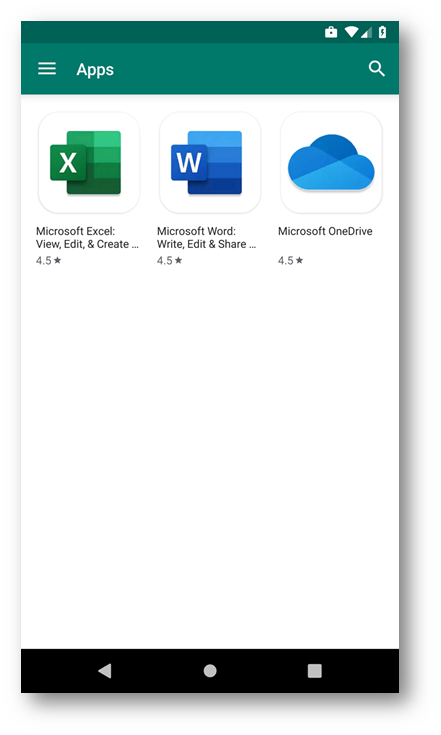Tap the 4.5 star rating under OneDrive
The height and width of the screenshot is (735, 441).
291,261
